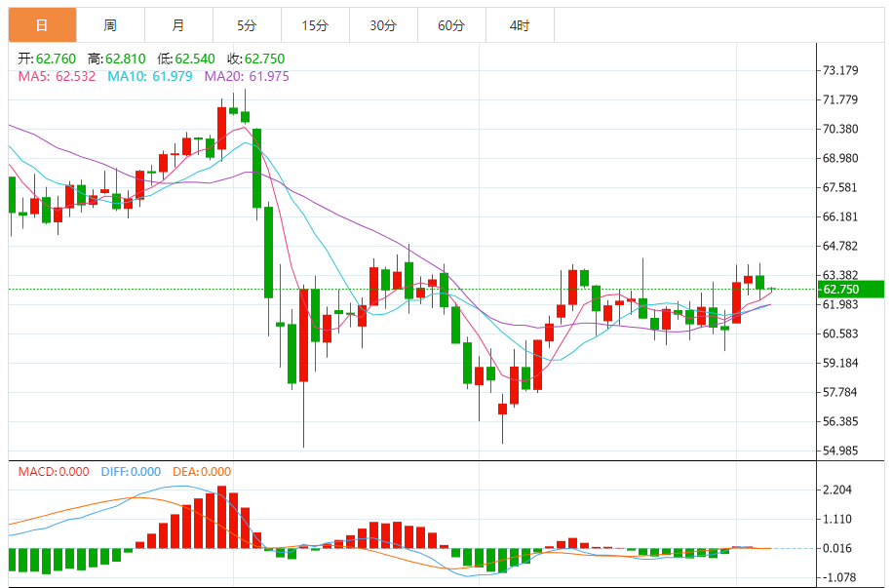The image size is (893, 588).
Task: Click the MA5: 62.532 indicator label
Action: [x=57, y=76]
